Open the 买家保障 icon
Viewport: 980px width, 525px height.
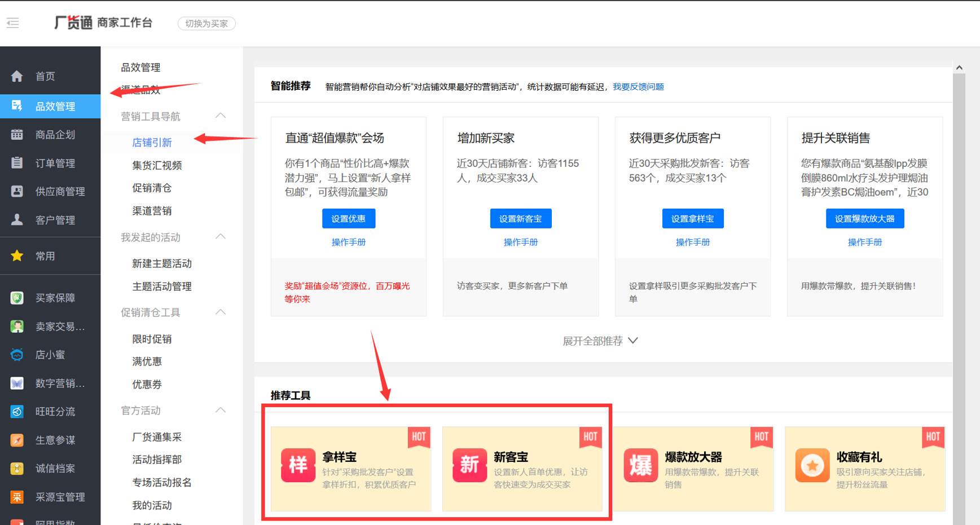(x=17, y=298)
